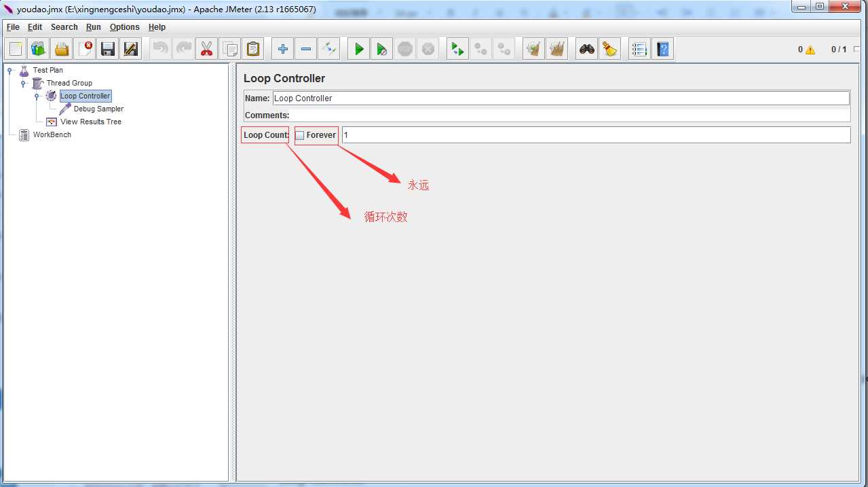
Task: Click the Clear All double broom icon
Action: pyautogui.click(x=557, y=49)
